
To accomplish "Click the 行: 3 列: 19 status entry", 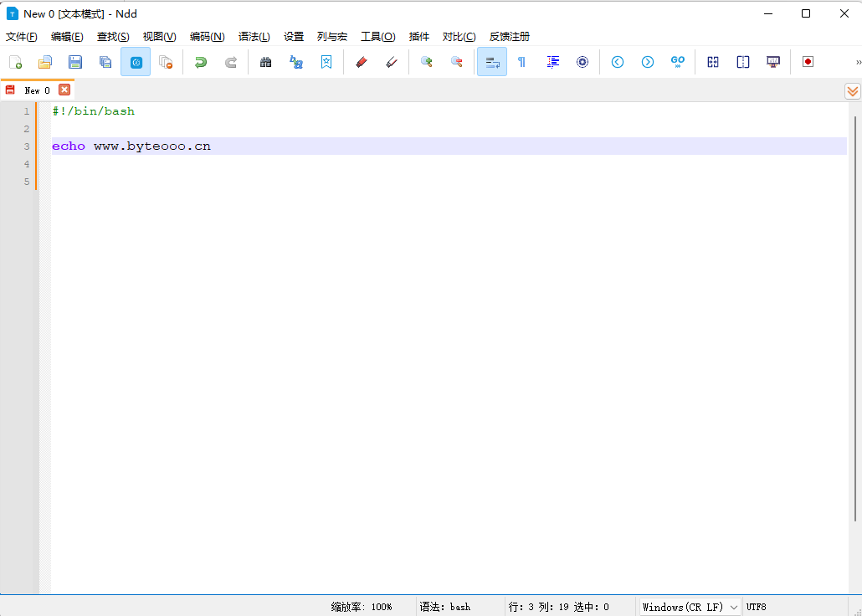I will [x=558, y=607].
